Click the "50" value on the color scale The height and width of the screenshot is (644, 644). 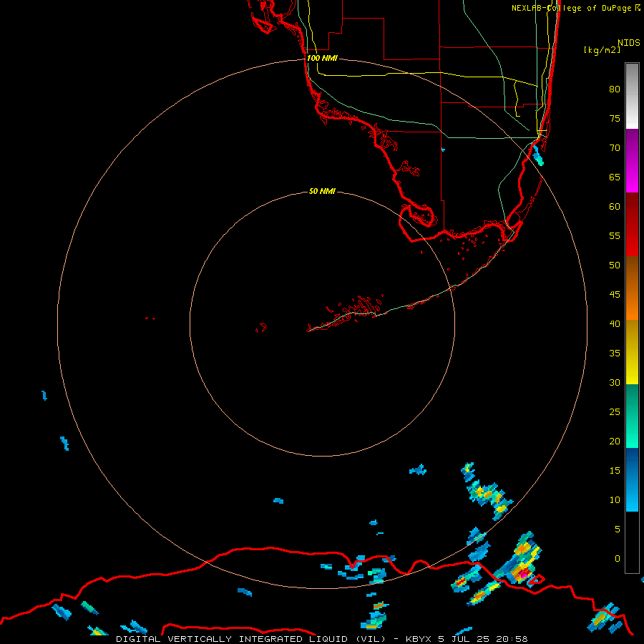pyautogui.click(x=615, y=265)
